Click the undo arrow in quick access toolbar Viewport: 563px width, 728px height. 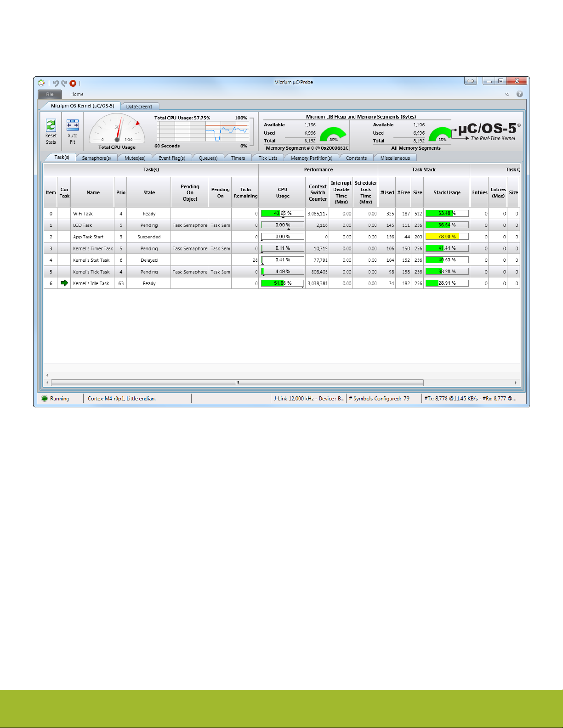56,83
